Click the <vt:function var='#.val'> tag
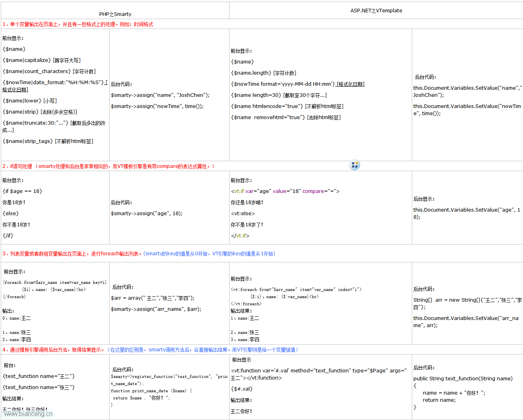Image resolution: width=523 pixels, height=420 pixels. click(x=319, y=374)
